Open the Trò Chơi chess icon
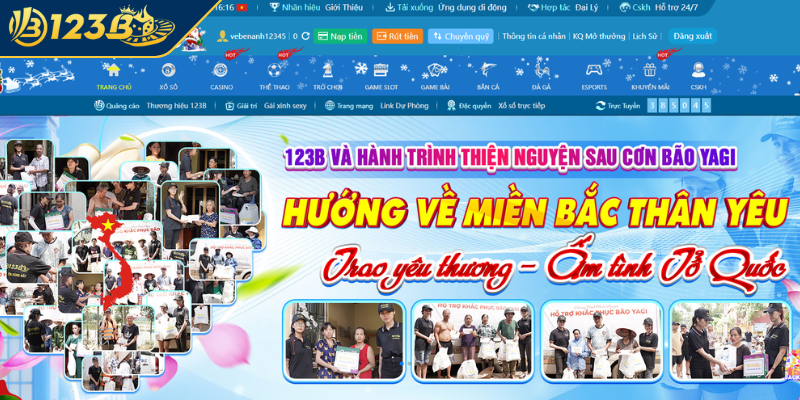Screen dimensions: 800x400 coord(327,72)
